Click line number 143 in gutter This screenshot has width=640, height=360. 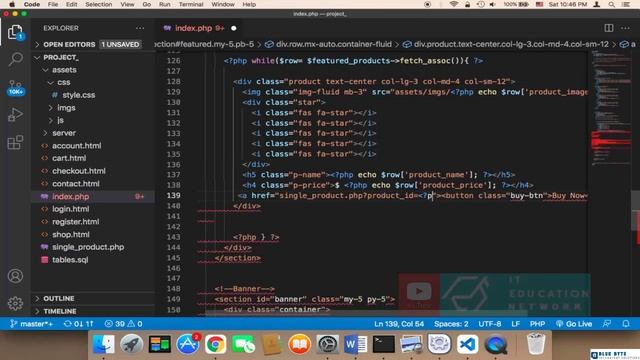(x=173, y=237)
